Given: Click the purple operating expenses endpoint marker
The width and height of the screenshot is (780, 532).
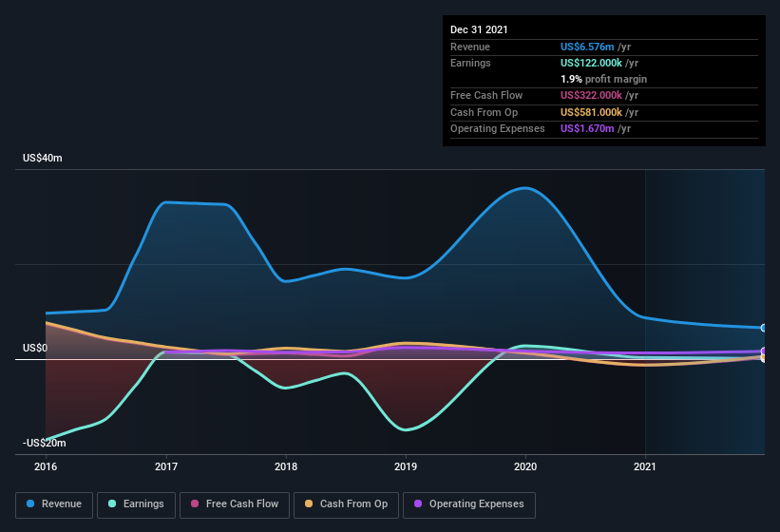Looking at the screenshot, I should (764, 351).
